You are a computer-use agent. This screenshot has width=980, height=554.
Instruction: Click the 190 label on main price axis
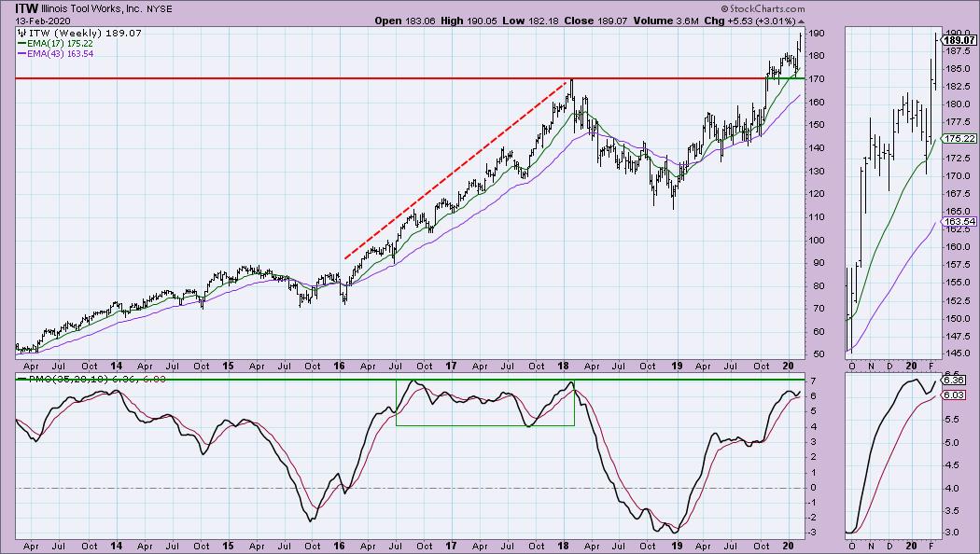[819, 33]
